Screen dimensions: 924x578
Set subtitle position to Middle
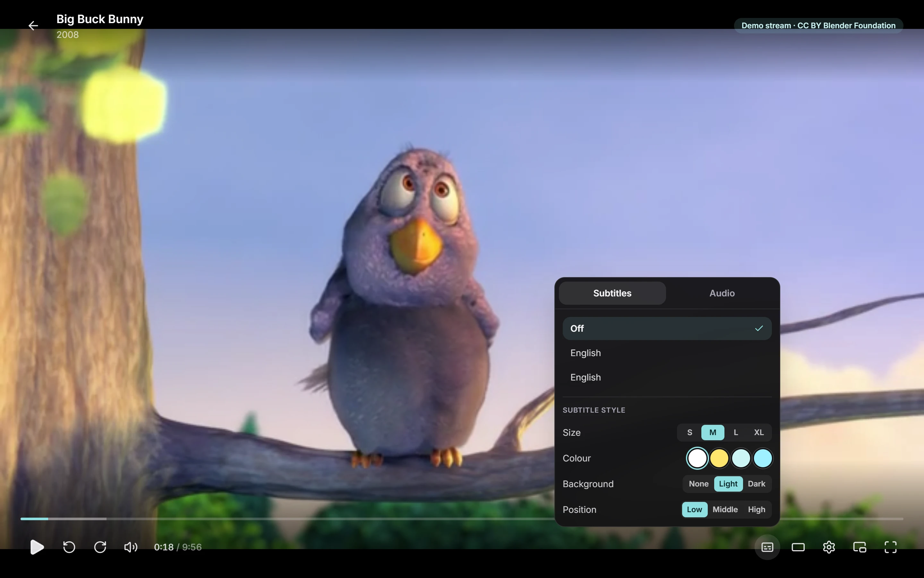[725, 510]
